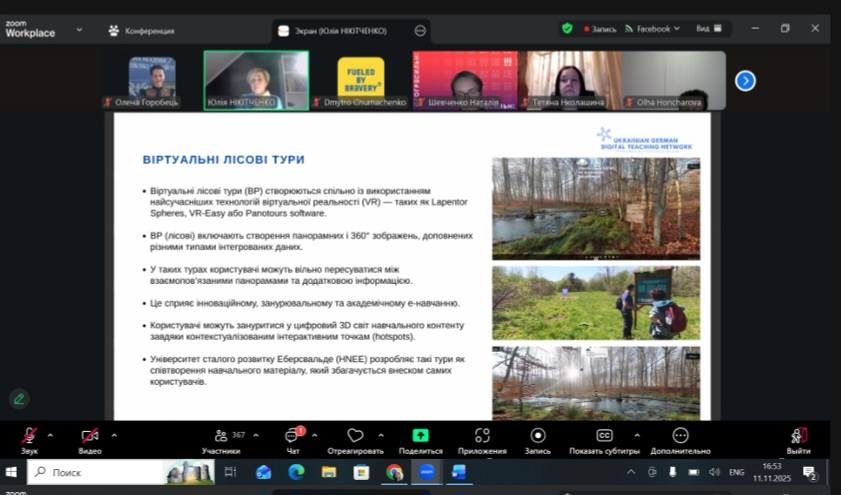841x495 pixels.
Task: Expand the Zoom Workplace dropdown chevron
Action: 80,30
